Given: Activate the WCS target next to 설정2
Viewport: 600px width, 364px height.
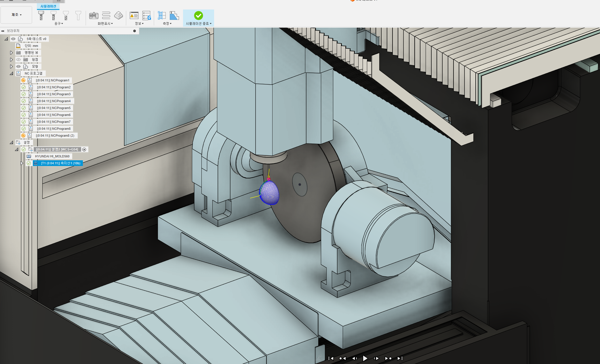Looking at the screenshot, I should tap(84, 149).
